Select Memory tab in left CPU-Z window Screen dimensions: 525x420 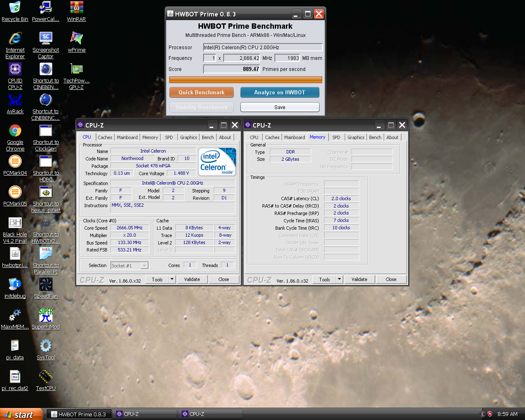point(150,137)
